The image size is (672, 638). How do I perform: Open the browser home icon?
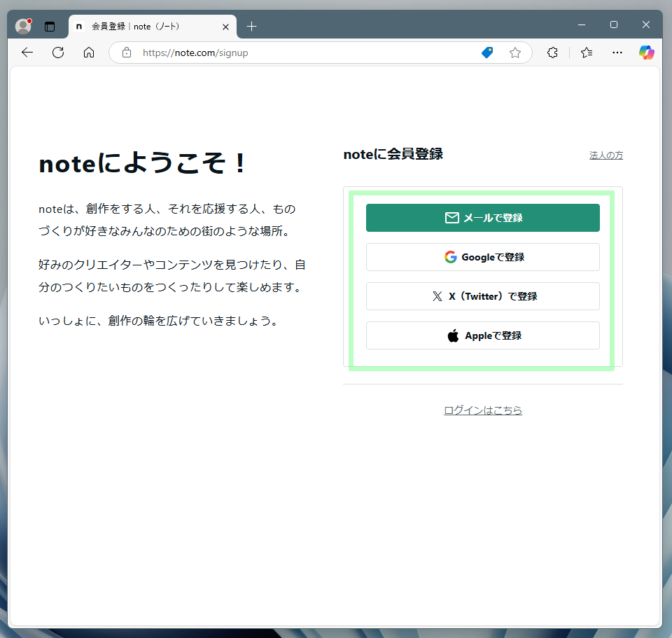89,53
